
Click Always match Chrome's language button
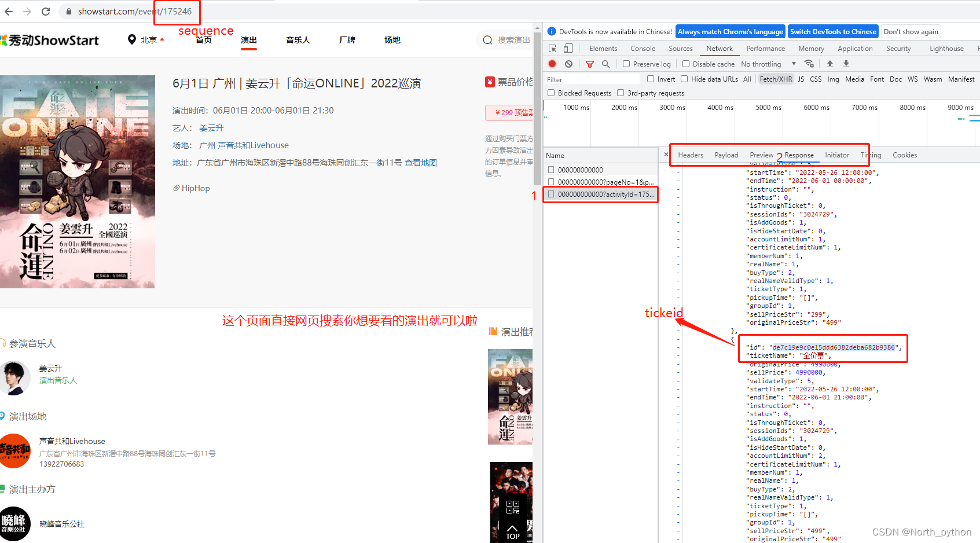[731, 32]
